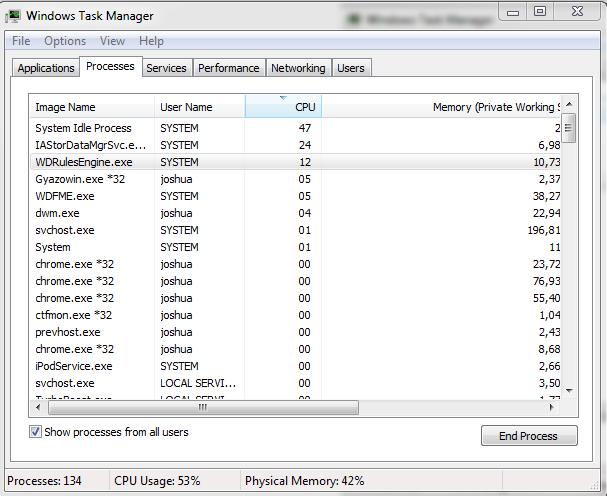Open the Options menu
Image resolution: width=607 pixels, height=496 pixels.
pyautogui.click(x=65, y=41)
